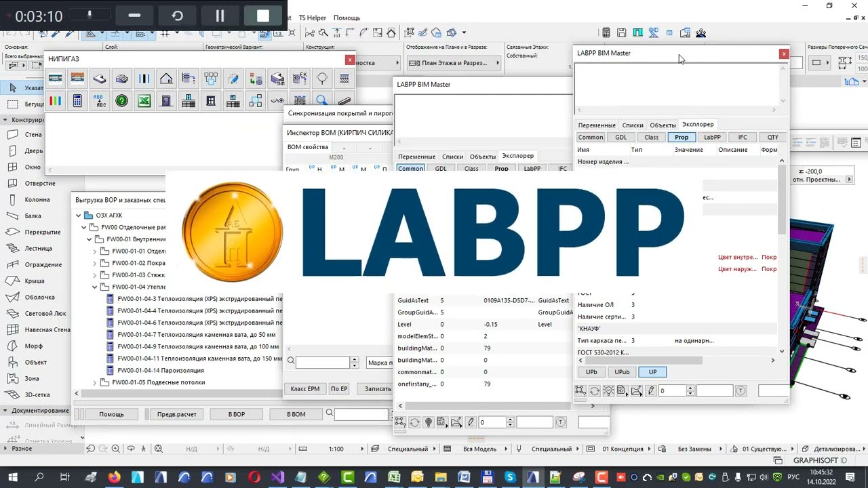The image size is (868, 488).
Task: Open Skype from the Windows taskbar
Action: [x=510, y=477]
